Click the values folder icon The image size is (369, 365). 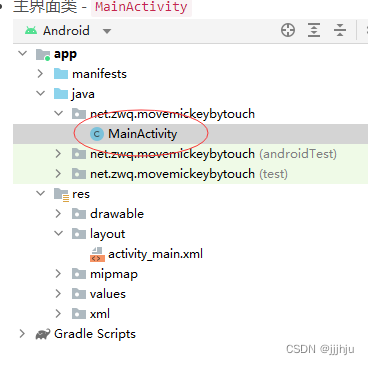click(79, 294)
